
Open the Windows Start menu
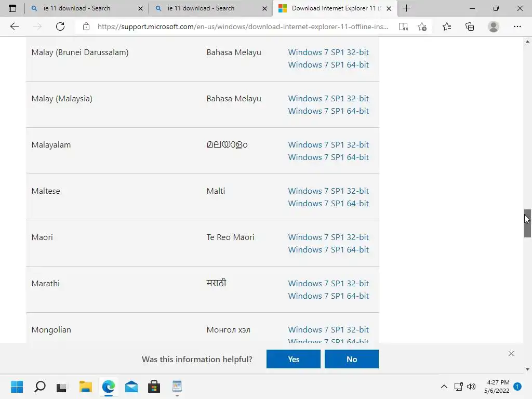(17, 387)
